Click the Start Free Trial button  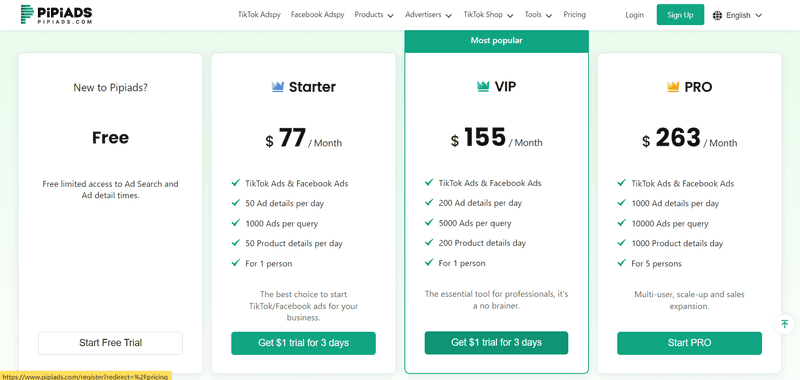pos(110,343)
